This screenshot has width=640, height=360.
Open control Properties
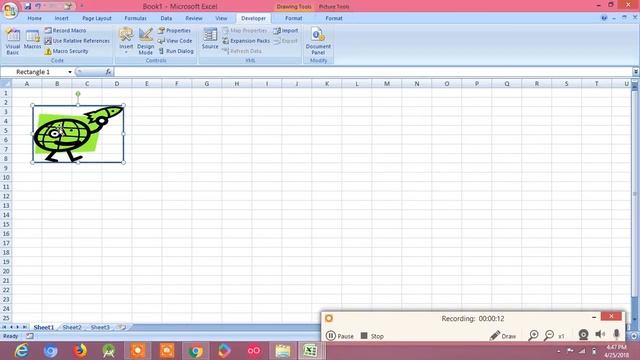(x=174, y=31)
